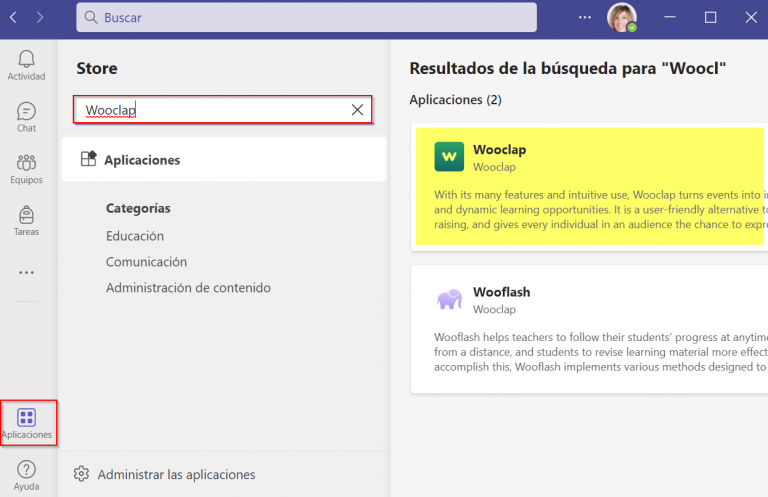Open Actividad in the sidebar
The height and width of the screenshot is (497, 768).
pyautogui.click(x=26, y=66)
